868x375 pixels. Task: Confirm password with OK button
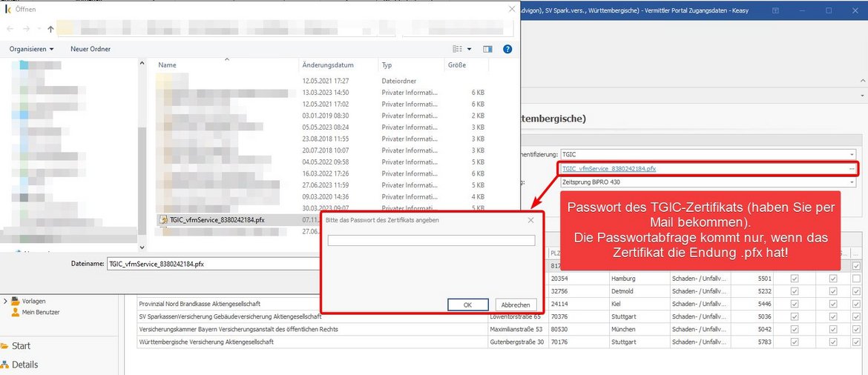pyautogui.click(x=468, y=305)
